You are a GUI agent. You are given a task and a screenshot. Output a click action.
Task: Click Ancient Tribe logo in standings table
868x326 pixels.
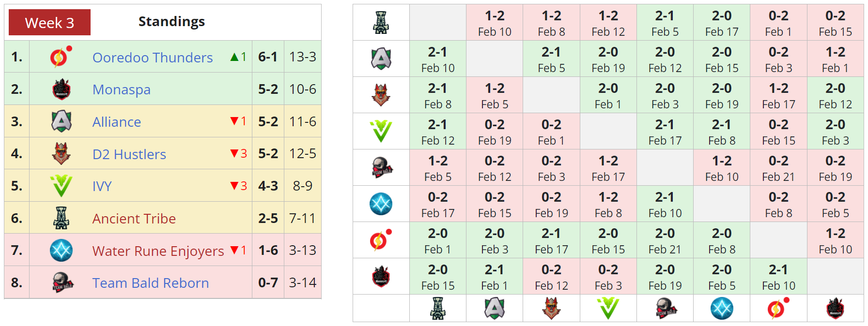tap(62, 218)
